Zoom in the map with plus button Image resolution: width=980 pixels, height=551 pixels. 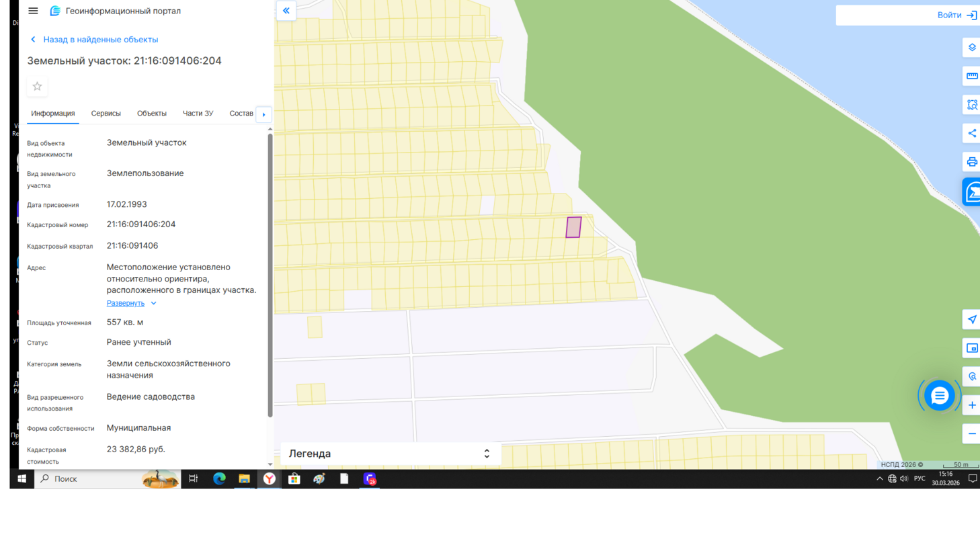[971, 405]
